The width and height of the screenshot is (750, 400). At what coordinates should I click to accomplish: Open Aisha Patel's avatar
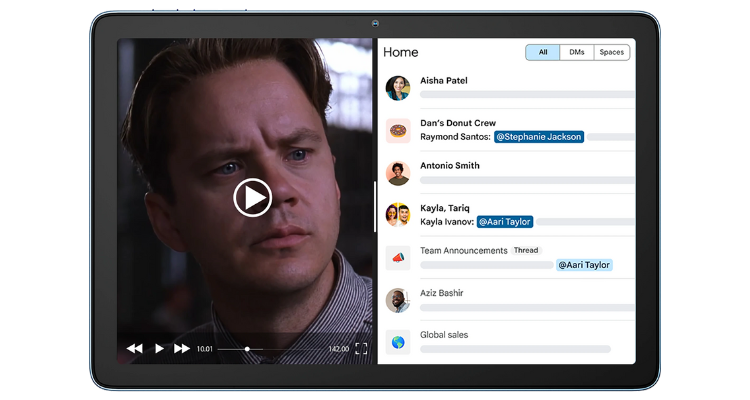click(398, 87)
